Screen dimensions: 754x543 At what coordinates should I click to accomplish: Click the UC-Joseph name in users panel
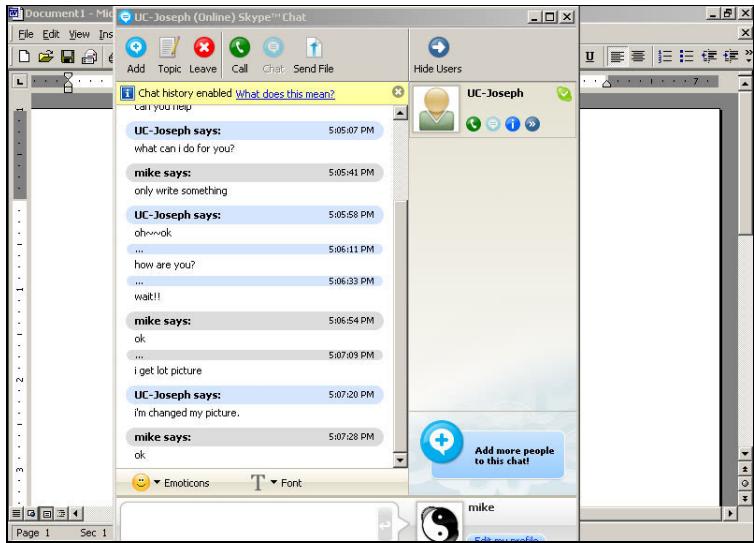495,93
